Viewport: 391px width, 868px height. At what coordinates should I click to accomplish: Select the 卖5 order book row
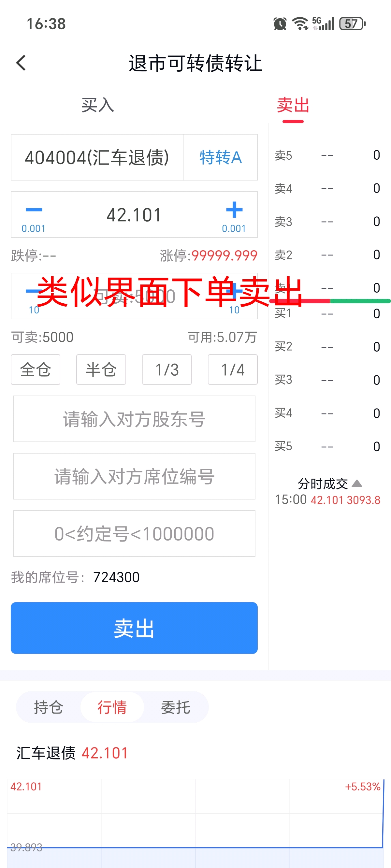click(x=328, y=155)
